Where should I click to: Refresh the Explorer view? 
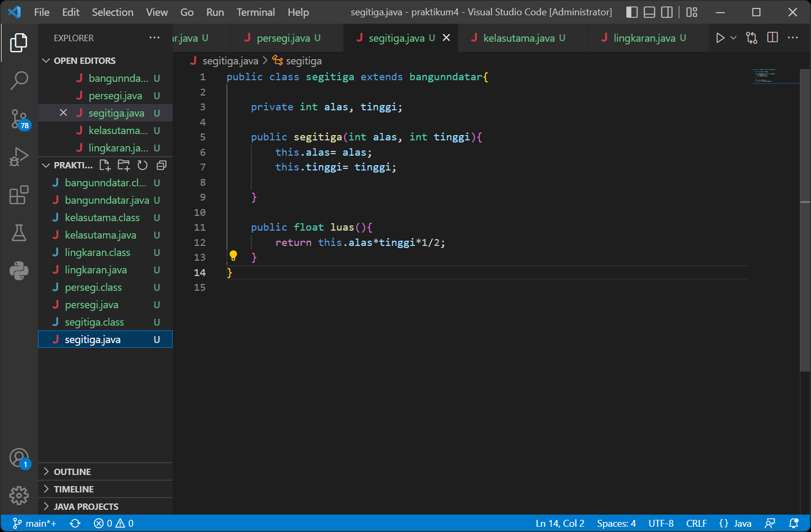pyautogui.click(x=142, y=165)
